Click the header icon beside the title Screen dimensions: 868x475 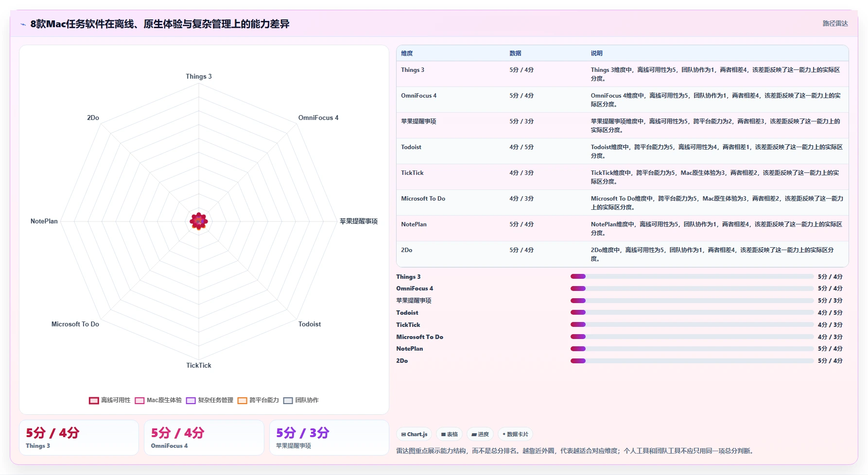[23, 24]
